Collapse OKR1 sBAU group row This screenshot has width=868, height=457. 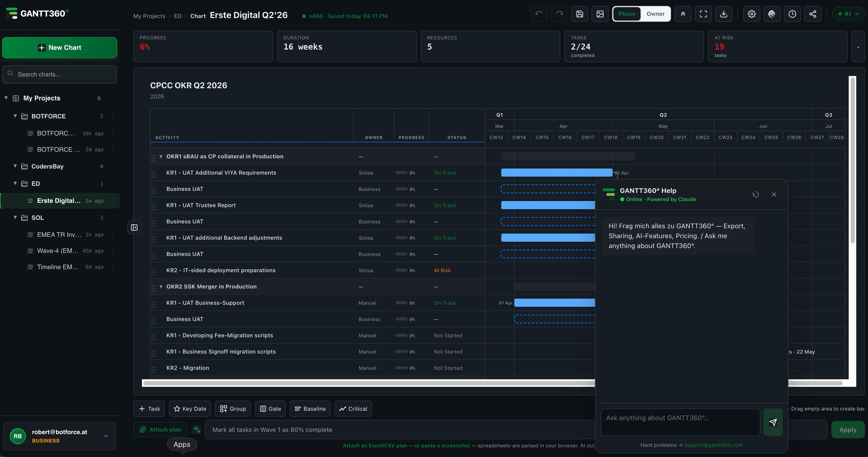pyautogui.click(x=161, y=157)
